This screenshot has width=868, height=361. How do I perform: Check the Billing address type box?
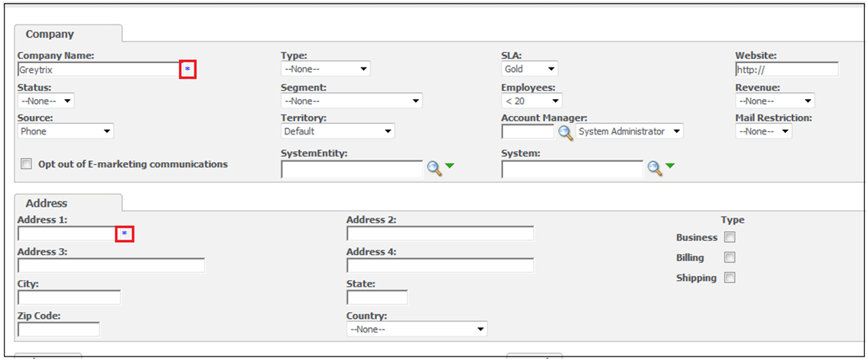[x=730, y=257]
